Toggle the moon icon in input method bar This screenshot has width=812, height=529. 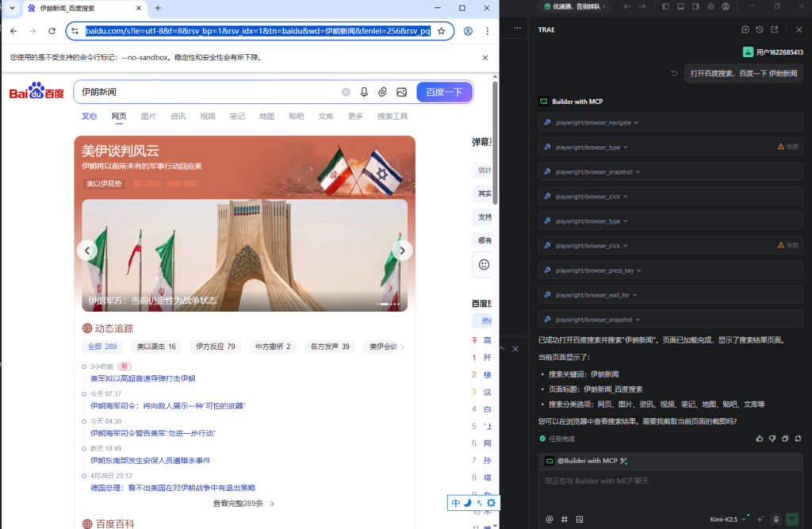468,503
